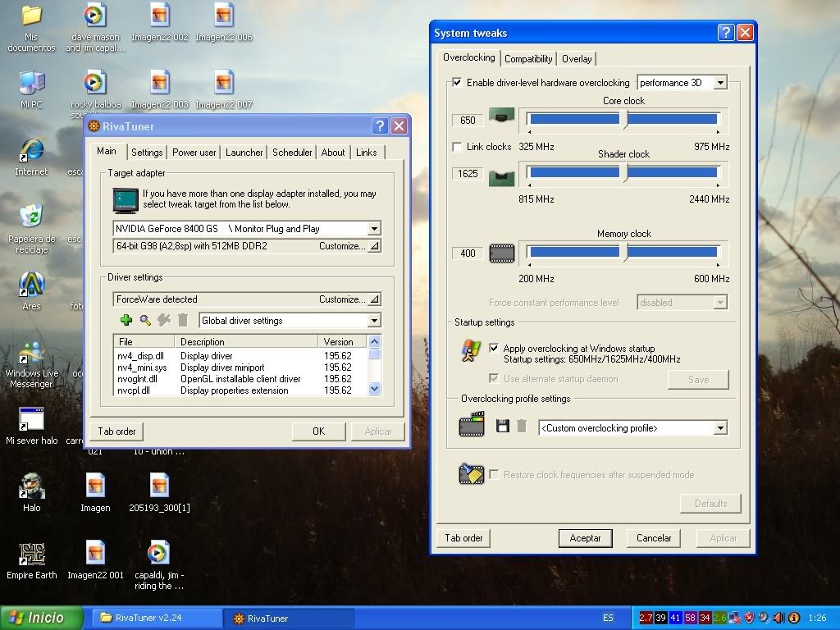Image resolution: width=840 pixels, height=630 pixels.
Task: Click the floppy disk save profile icon
Action: (503, 427)
